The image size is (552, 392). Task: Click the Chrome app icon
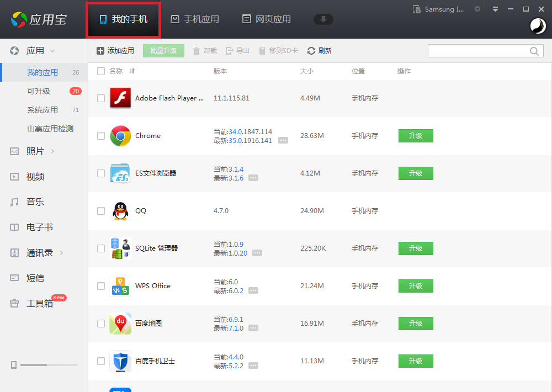(120, 136)
